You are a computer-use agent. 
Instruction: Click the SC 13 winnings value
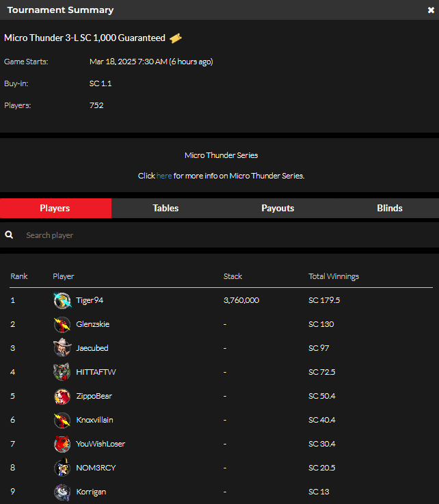(x=319, y=492)
